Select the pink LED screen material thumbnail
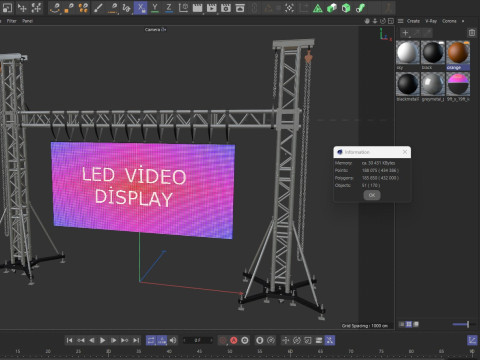480x360 pixels. coord(458,84)
